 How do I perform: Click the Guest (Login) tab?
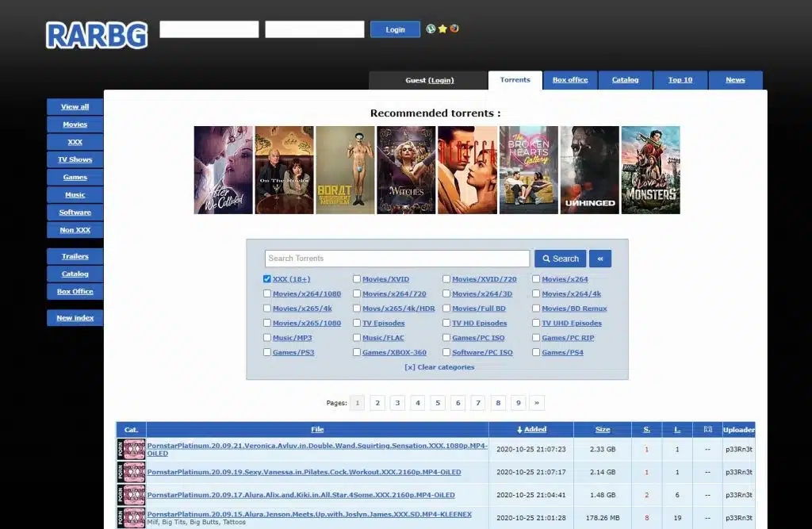429,80
